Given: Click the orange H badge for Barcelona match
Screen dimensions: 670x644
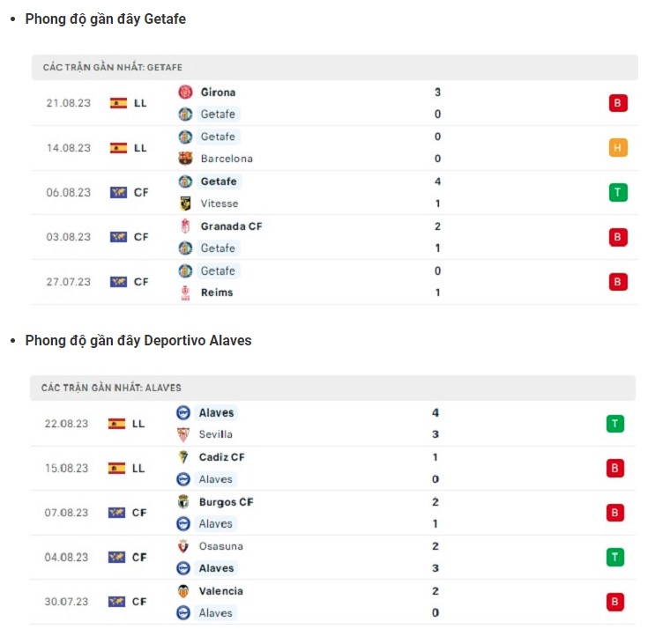Looking at the screenshot, I should 618,148.
